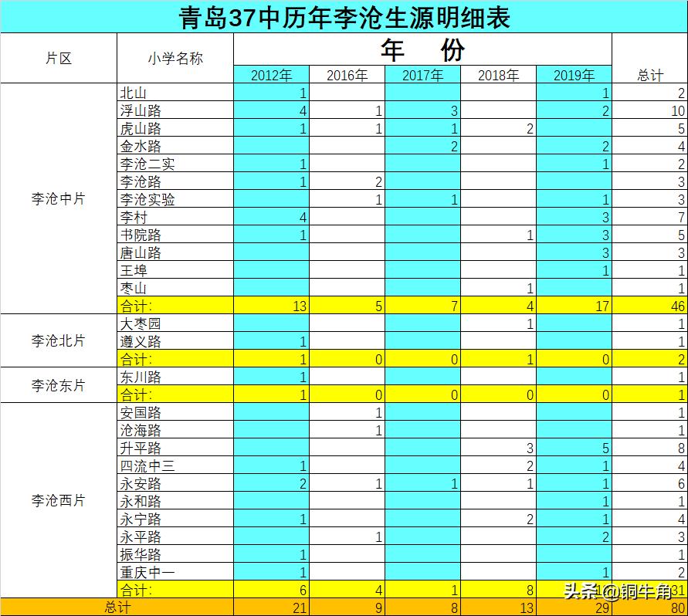
Task: Click the 铜牛角 watermark text
Action: [633, 590]
